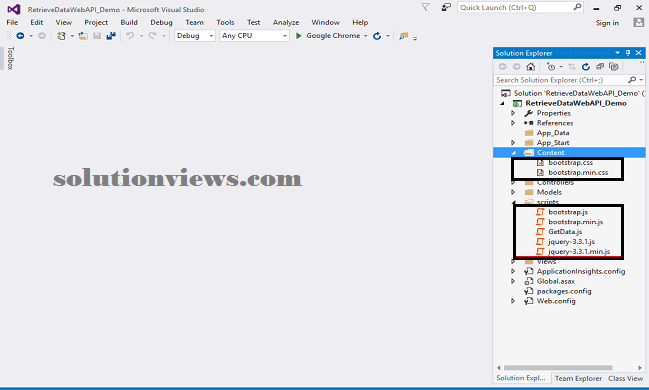Switch to the Team Explorer tab
649x390 pixels.
[578, 378]
